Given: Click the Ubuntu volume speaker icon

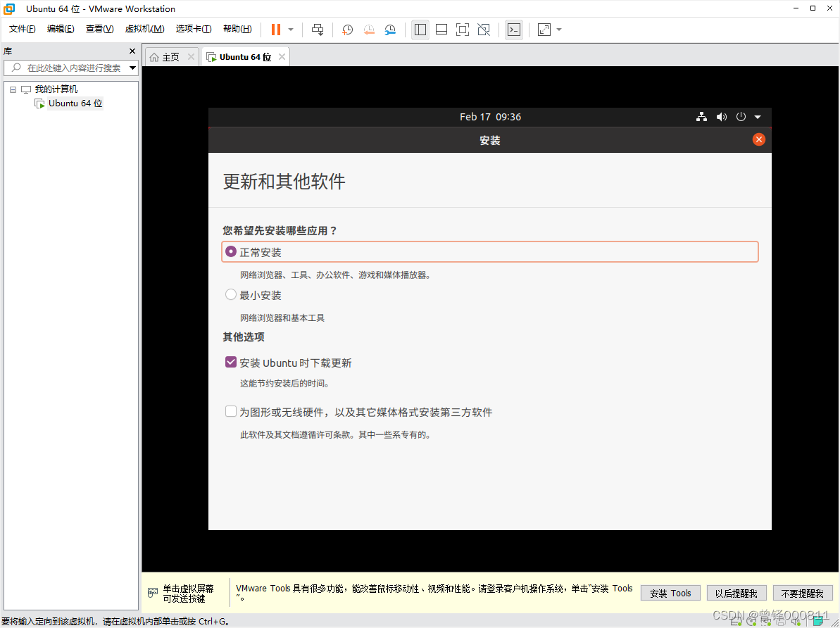Looking at the screenshot, I should coord(722,117).
